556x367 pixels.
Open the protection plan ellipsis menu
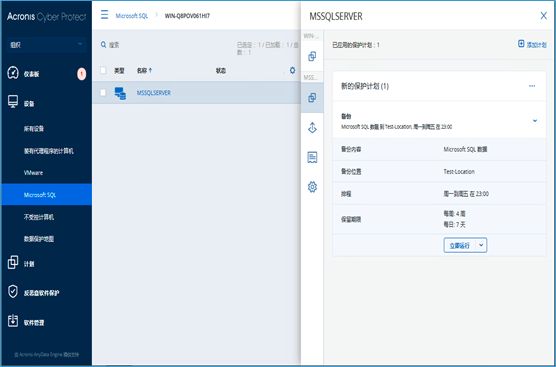532,86
